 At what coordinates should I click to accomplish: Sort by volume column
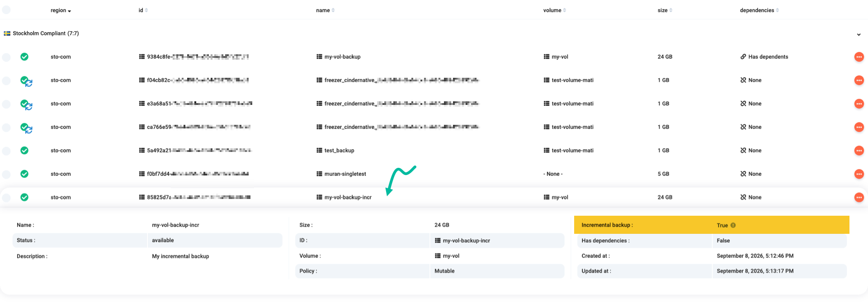[x=555, y=10]
